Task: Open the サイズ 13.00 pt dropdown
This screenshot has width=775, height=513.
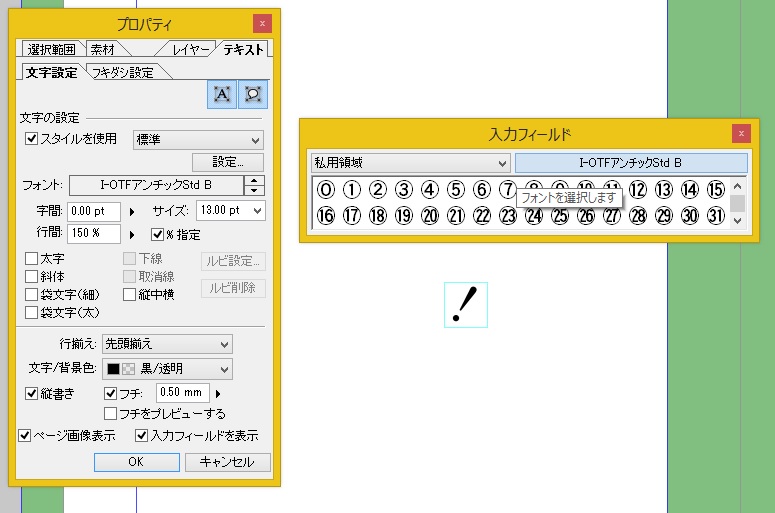Action: [x=231, y=211]
